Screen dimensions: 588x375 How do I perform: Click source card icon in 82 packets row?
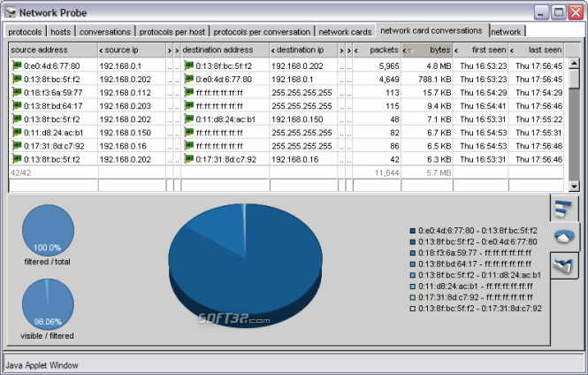(x=17, y=133)
